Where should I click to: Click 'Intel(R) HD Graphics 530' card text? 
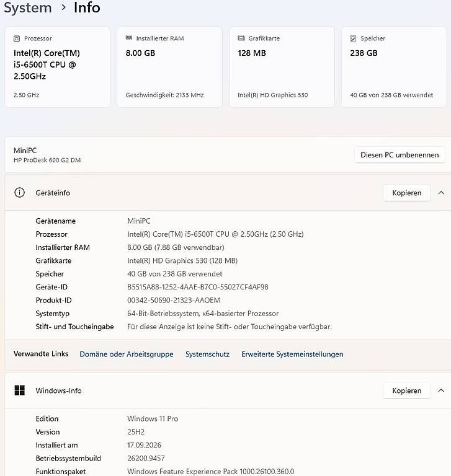pyautogui.click(x=272, y=95)
